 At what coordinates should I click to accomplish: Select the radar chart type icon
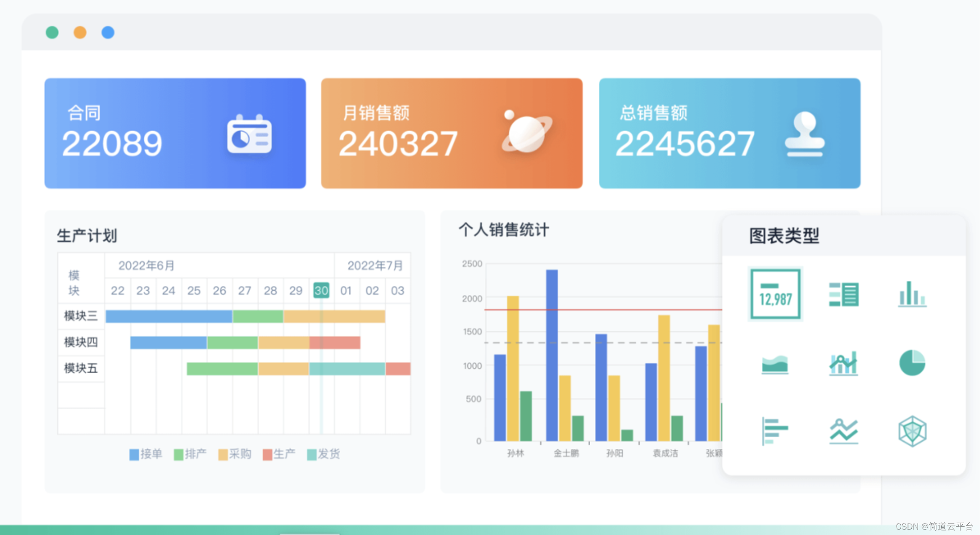912,431
